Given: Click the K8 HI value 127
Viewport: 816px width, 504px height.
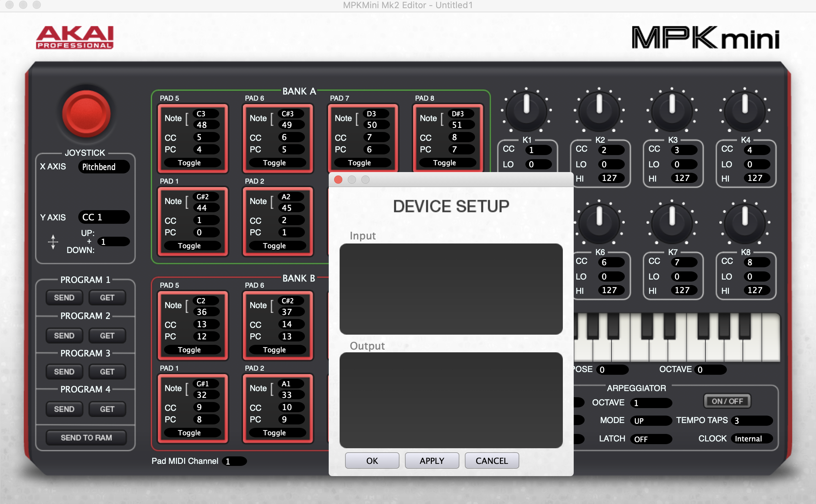Looking at the screenshot, I should pos(757,290).
